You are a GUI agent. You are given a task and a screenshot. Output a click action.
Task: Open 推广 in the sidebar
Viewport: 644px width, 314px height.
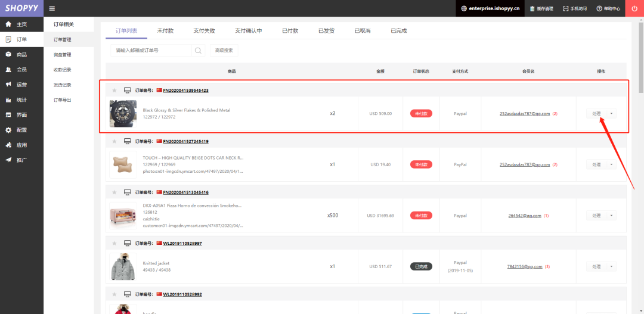(22, 160)
